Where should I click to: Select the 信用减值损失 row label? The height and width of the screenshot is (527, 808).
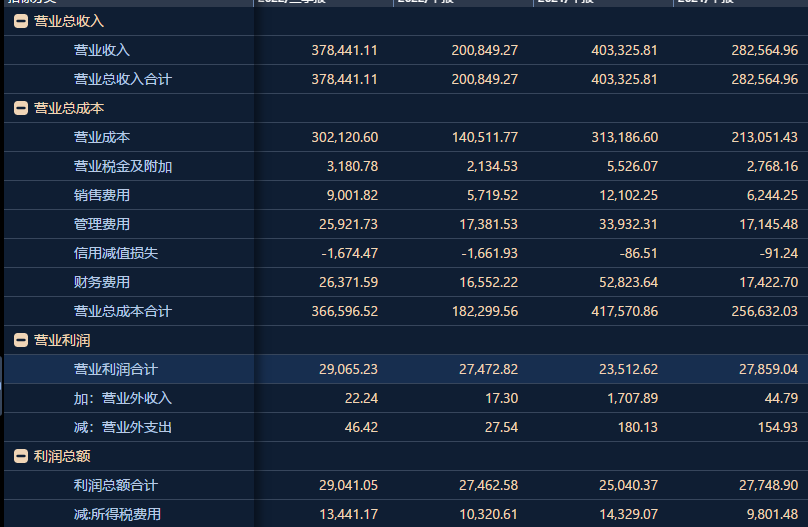pyautogui.click(x=115, y=253)
